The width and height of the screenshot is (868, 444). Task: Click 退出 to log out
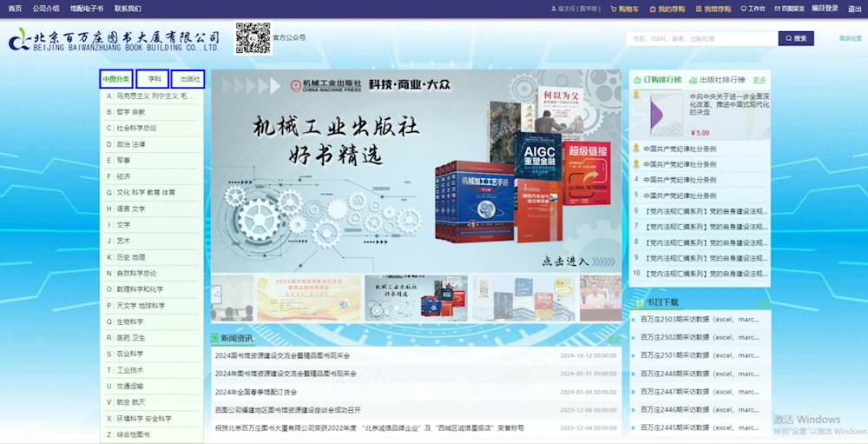pyautogui.click(x=855, y=9)
